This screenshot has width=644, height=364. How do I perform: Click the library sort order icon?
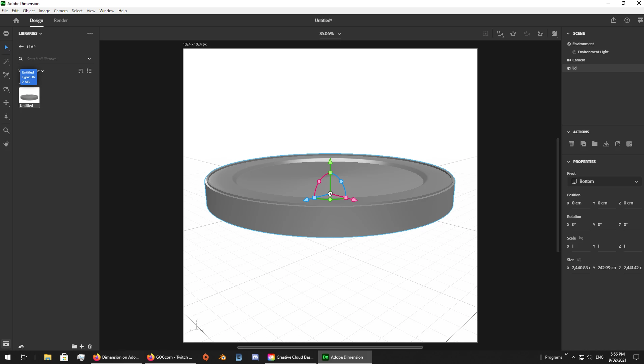81,71
